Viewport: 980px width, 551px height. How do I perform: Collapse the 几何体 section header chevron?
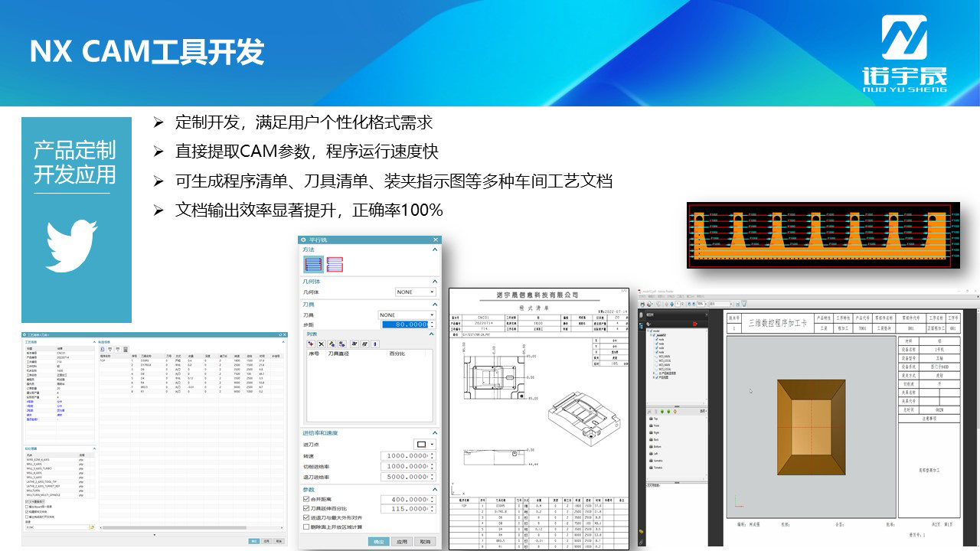pos(435,282)
